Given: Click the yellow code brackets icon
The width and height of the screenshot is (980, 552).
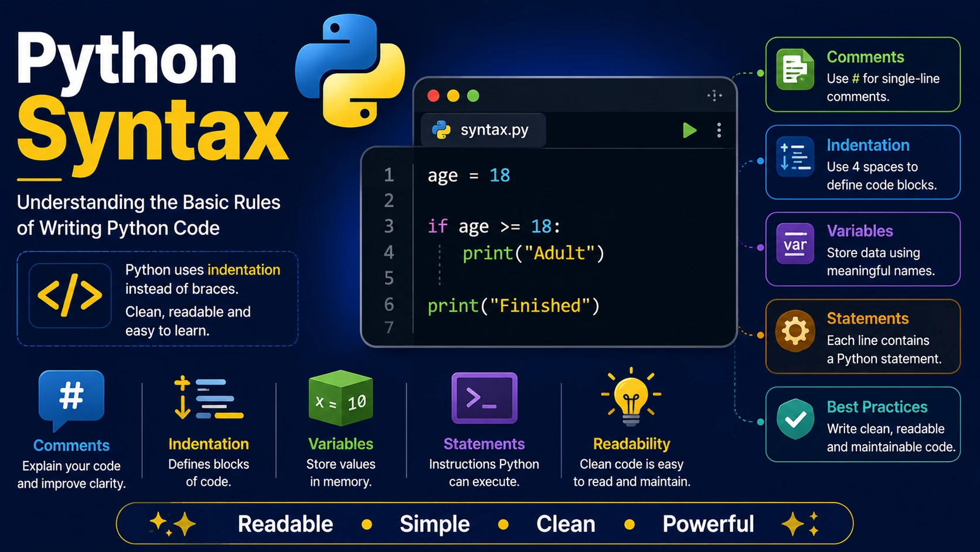Looking at the screenshot, I should (x=70, y=296).
